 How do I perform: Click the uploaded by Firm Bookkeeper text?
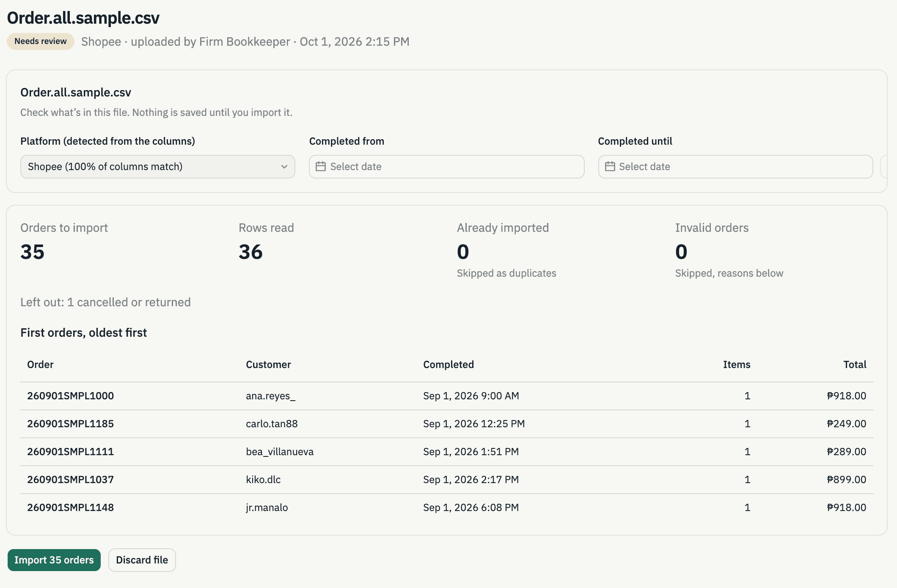(210, 42)
